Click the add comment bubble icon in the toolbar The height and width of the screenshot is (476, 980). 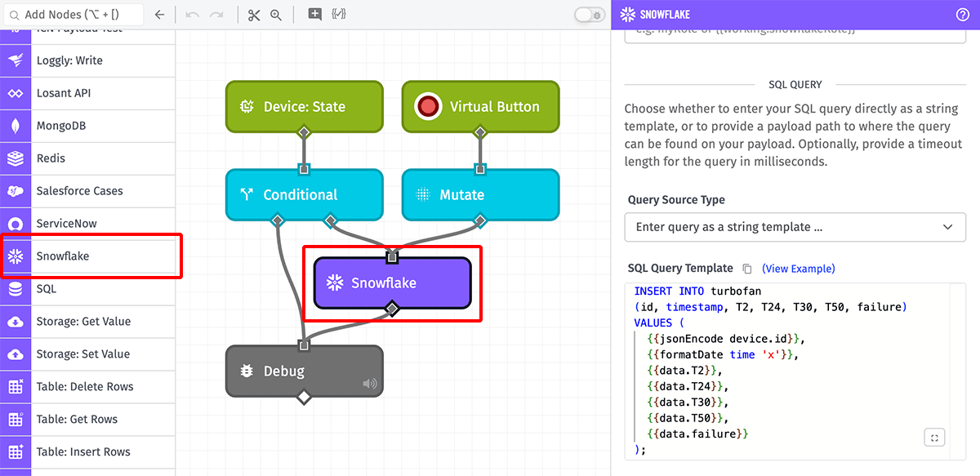(x=314, y=14)
